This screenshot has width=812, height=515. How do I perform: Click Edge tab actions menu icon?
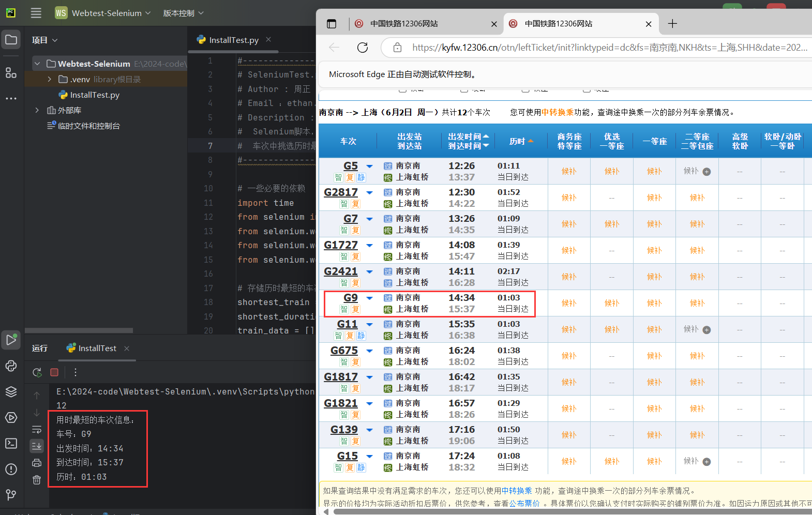[x=332, y=24]
